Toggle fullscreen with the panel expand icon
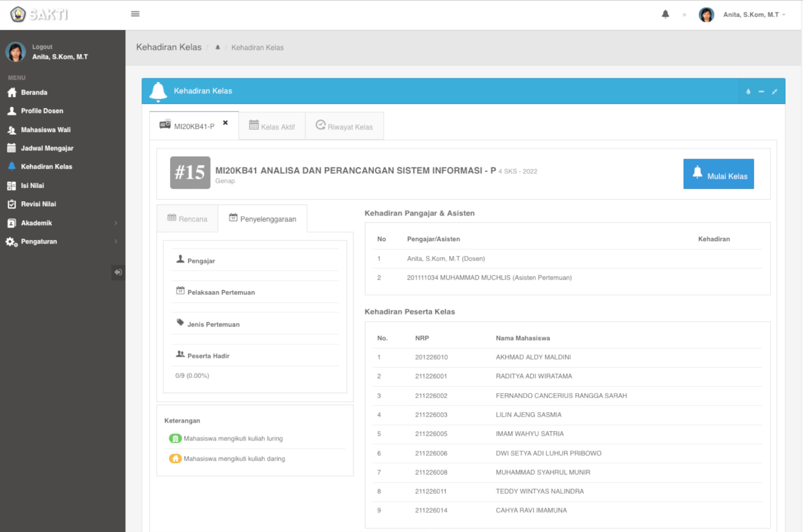This screenshot has height=532, width=803. [x=774, y=91]
